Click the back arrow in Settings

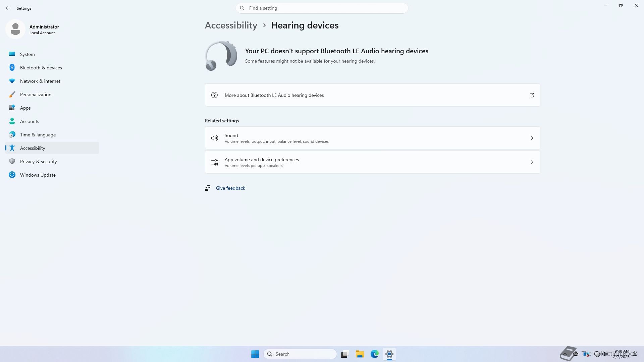pyautogui.click(x=8, y=8)
